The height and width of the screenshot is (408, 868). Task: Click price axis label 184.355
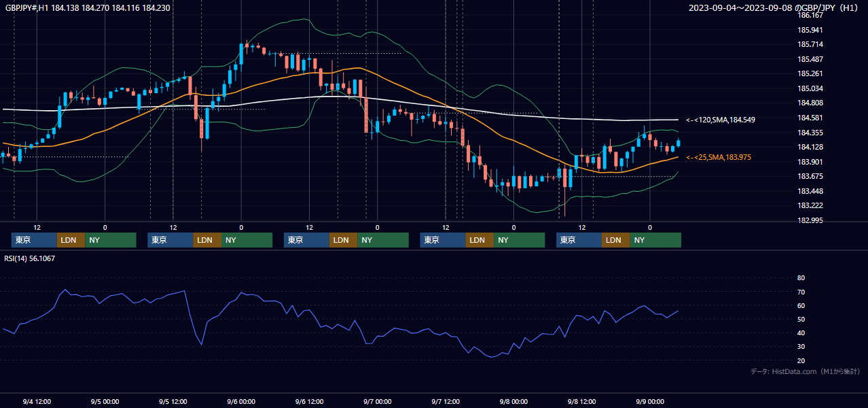tap(810, 133)
